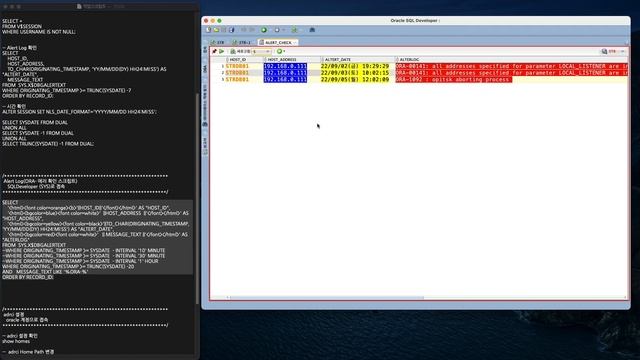The image size is (640, 360).
Task: Click the dark blue icon at toolbar end
Action: click(x=312, y=30)
